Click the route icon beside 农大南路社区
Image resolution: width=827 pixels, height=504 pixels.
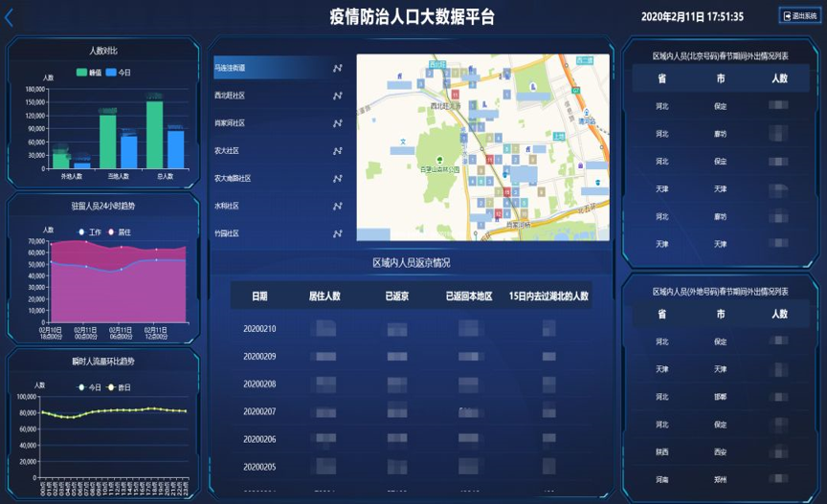[x=337, y=178]
